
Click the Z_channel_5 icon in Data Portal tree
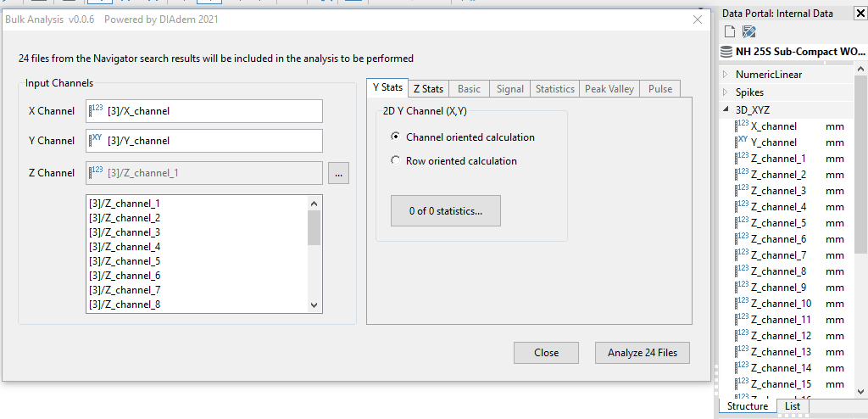point(743,222)
